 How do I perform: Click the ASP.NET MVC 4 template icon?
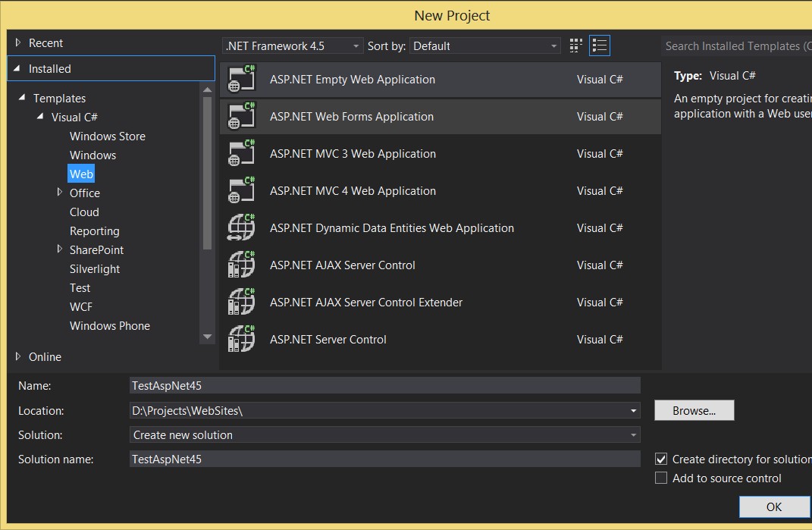click(242, 190)
